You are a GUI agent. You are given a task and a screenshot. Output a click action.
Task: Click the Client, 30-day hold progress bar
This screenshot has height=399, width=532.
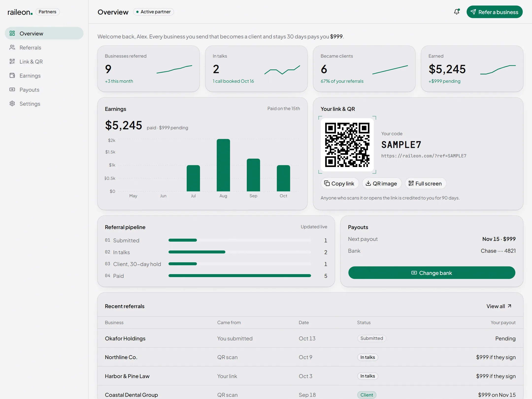click(x=240, y=264)
